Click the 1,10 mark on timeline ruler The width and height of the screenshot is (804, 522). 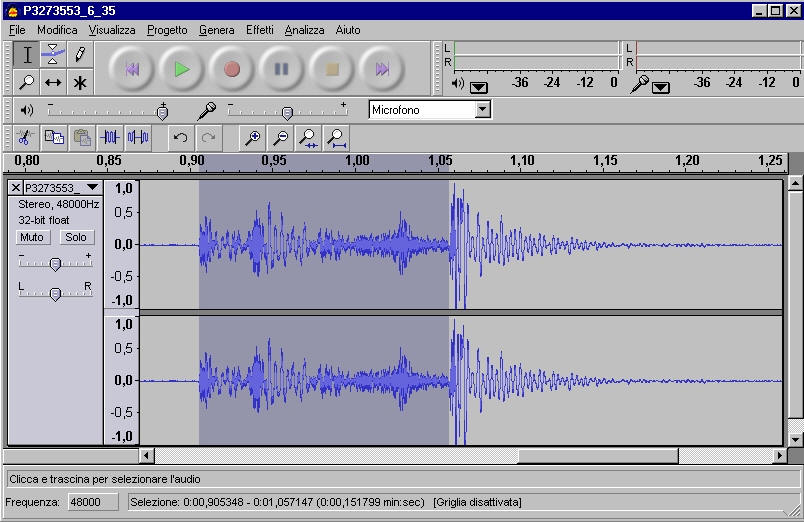coord(522,161)
